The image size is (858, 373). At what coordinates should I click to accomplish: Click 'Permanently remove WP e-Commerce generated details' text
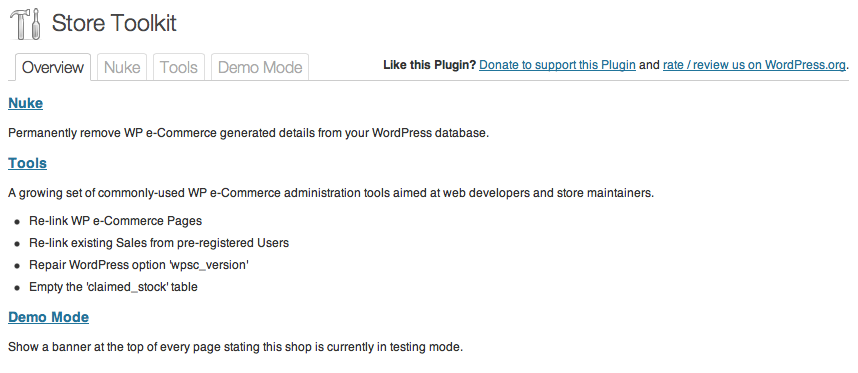[248, 133]
